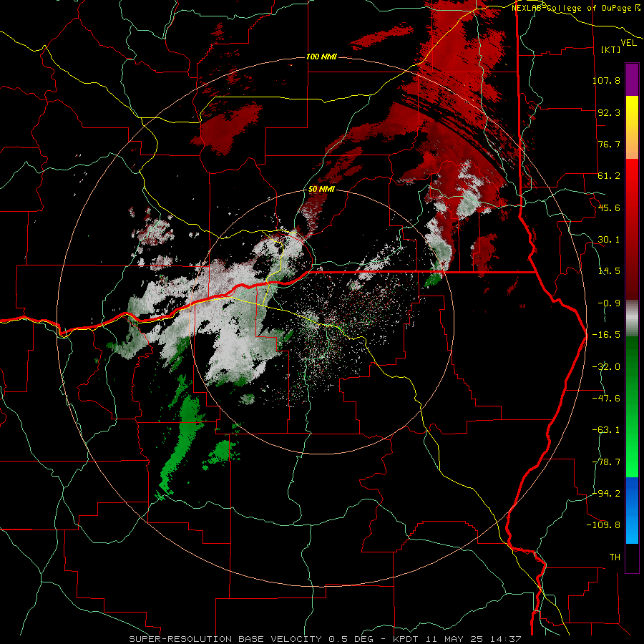
Task: Click the green segment of the color bar
Action: click(x=632, y=406)
